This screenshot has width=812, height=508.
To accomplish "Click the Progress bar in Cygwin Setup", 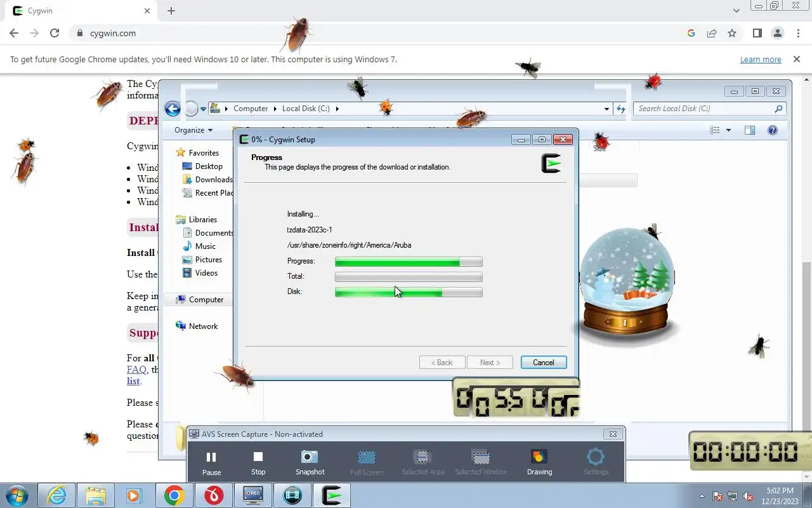I will tap(409, 262).
